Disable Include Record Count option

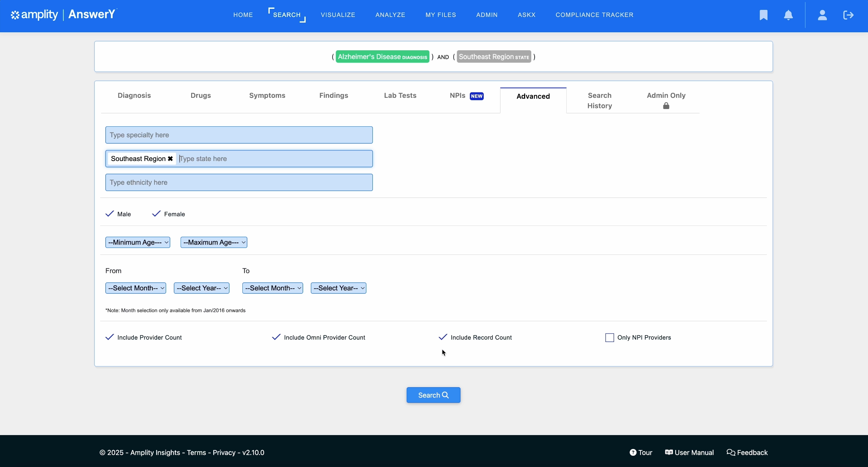coord(443,337)
